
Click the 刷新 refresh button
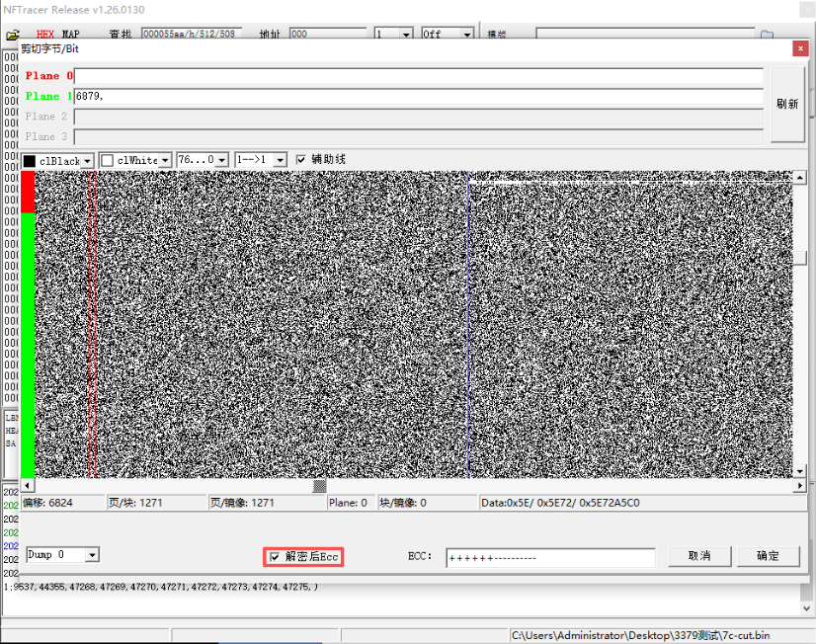coord(787,104)
